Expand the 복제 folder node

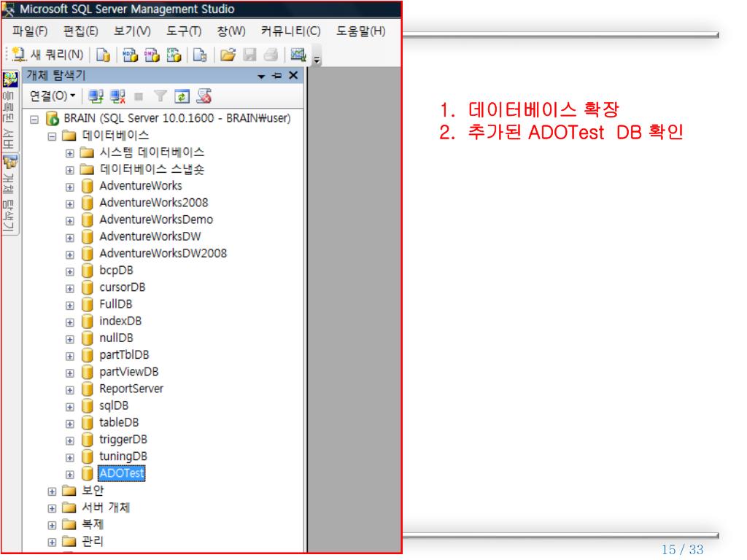52,525
